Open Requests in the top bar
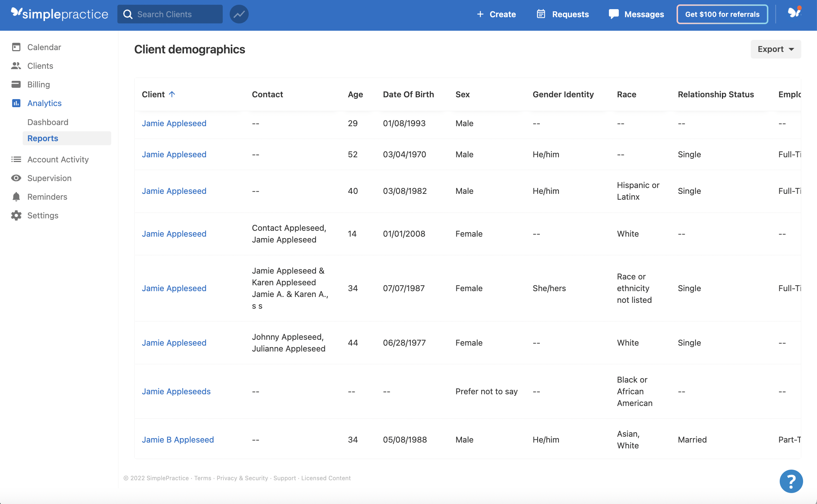 click(x=563, y=14)
